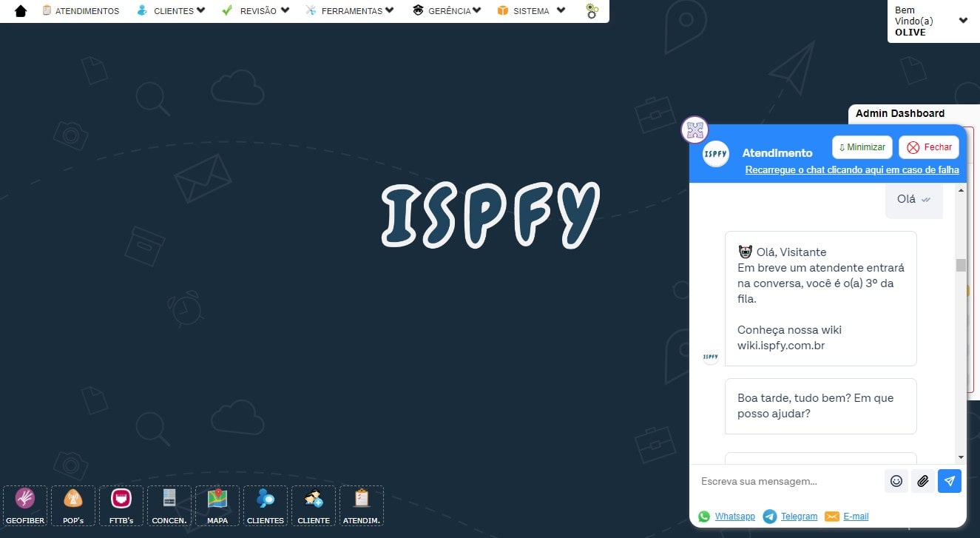Click the ISPFY avatar in the chat header

click(x=716, y=153)
